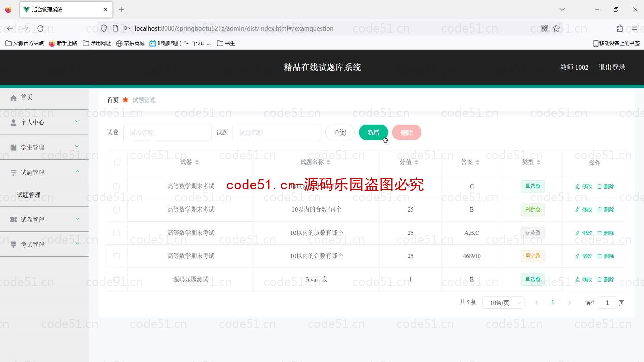Edit the 10以内的质数有哪些 row with 修改
The width and height of the screenshot is (644, 362).
[584, 233]
